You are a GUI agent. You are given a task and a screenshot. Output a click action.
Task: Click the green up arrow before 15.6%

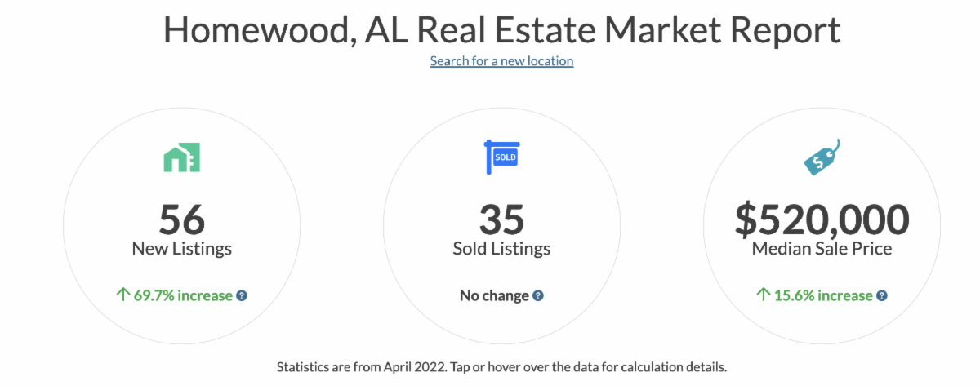(x=764, y=295)
